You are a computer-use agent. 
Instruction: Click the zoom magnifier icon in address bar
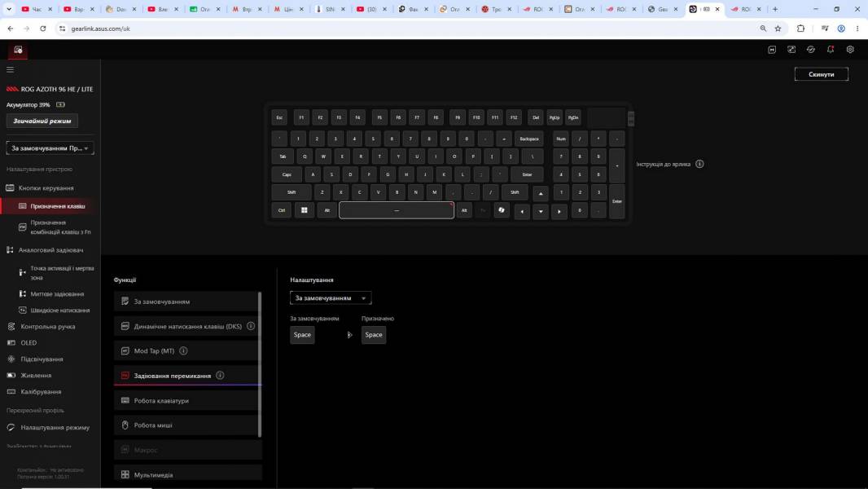[x=764, y=29]
